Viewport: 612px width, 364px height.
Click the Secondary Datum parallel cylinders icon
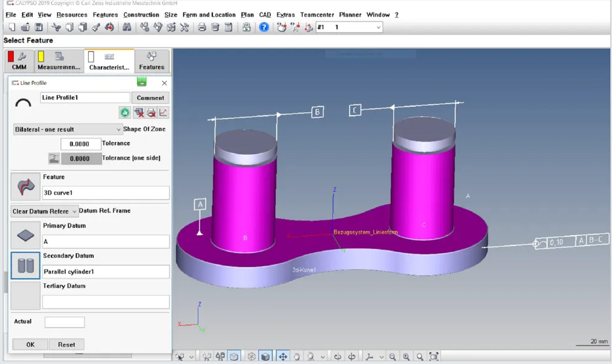[x=25, y=266]
